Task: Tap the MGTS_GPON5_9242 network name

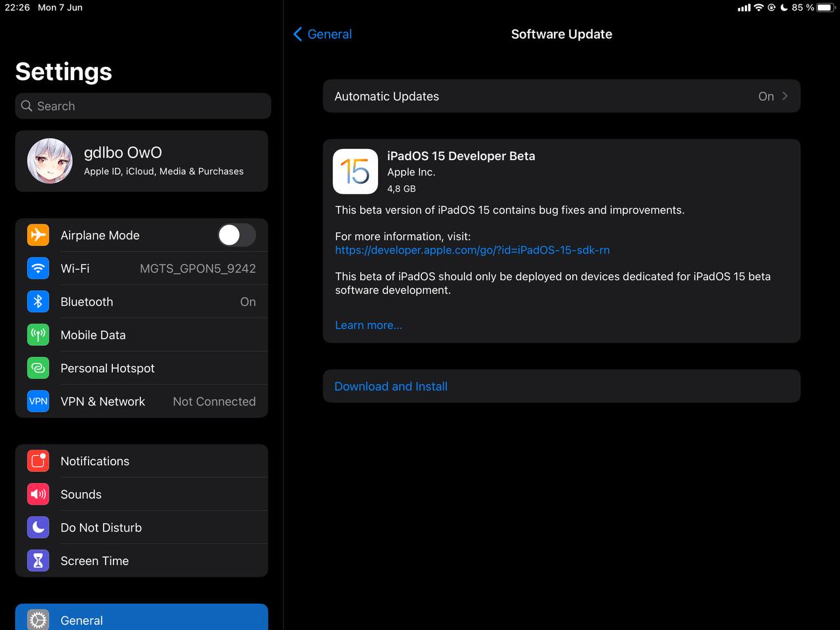Action: click(x=198, y=268)
